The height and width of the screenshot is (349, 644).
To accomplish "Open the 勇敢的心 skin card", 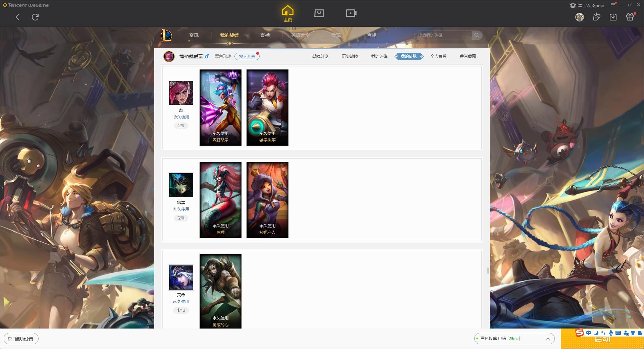I will pyautogui.click(x=220, y=291).
